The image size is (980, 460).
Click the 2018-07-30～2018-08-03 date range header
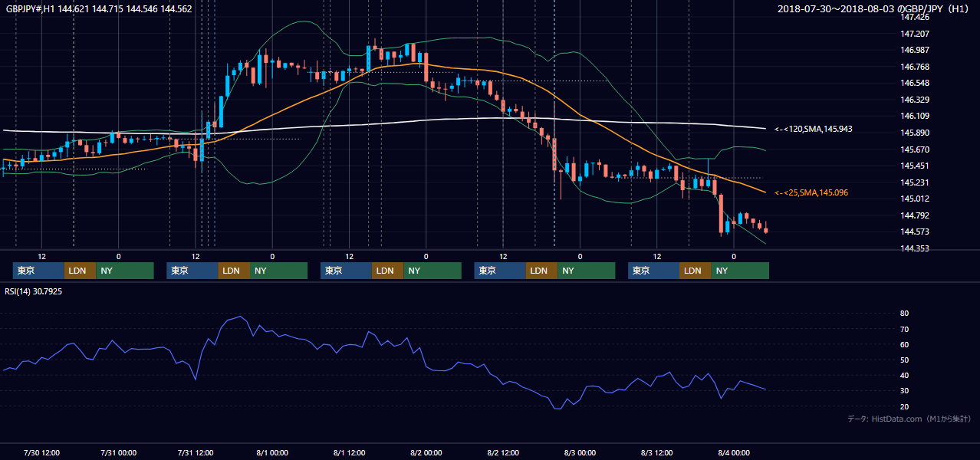874,8
